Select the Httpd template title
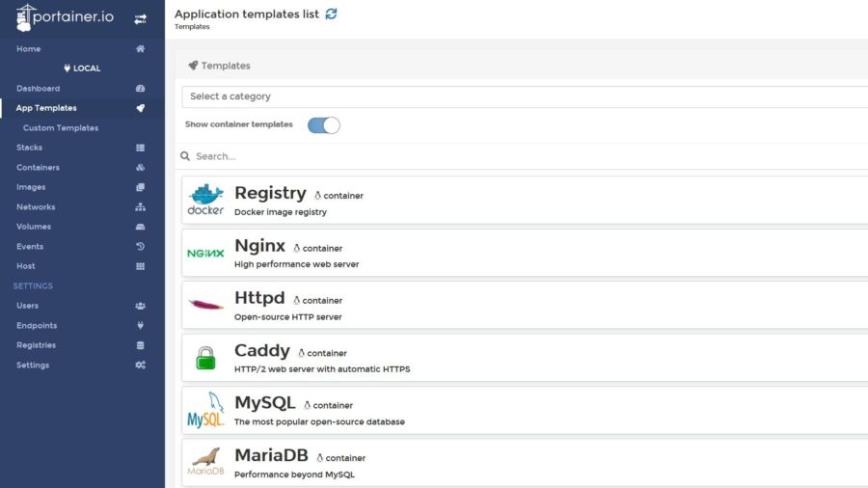Image resolution: width=868 pixels, height=488 pixels. (259, 298)
